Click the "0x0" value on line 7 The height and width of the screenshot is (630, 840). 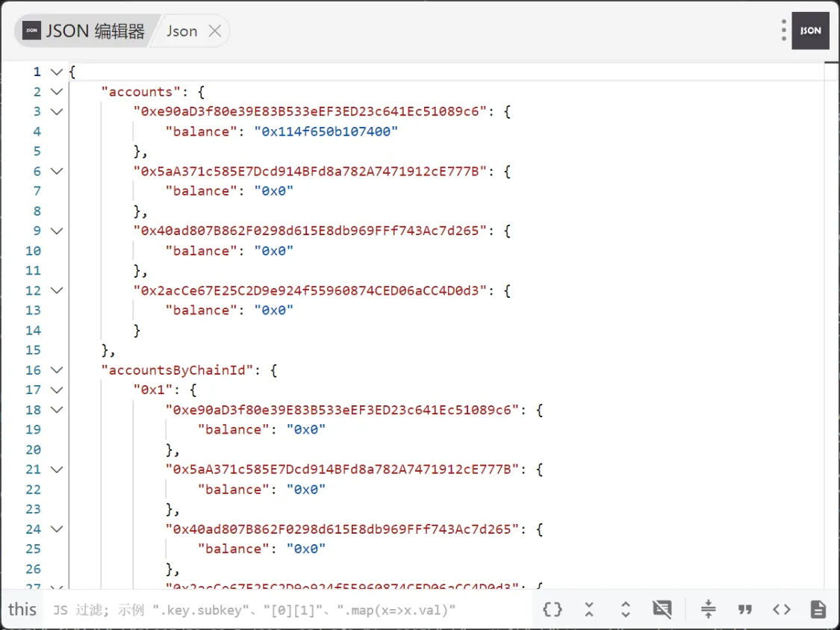coord(274,191)
